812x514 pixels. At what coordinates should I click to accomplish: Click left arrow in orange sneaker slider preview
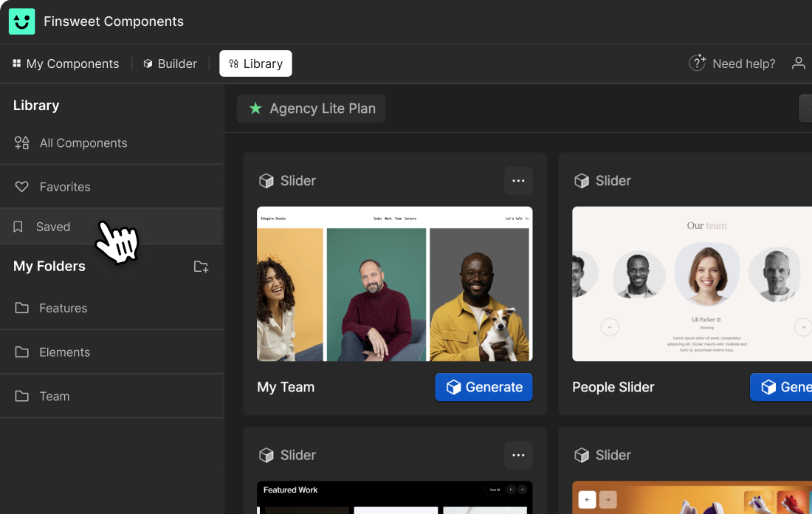pos(588,499)
